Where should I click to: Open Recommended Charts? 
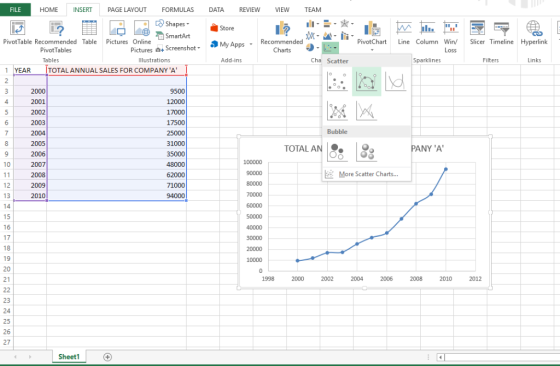[x=282, y=37]
